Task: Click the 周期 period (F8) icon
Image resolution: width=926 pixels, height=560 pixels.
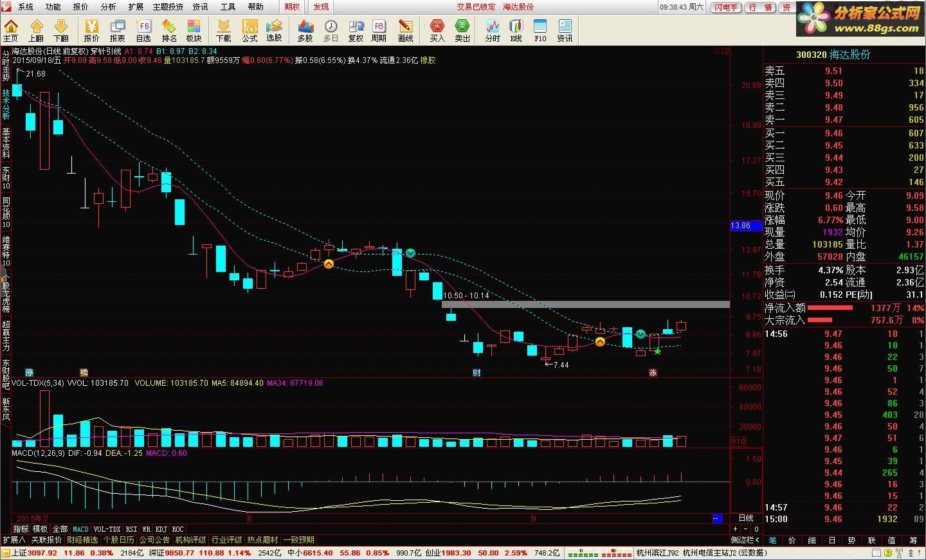Action: pyautogui.click(x=379, y=30)
